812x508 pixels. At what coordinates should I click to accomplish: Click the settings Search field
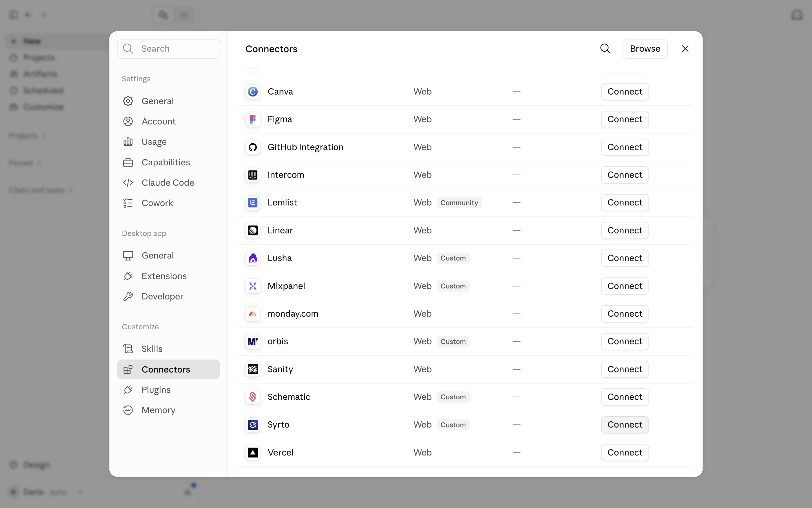click(x=168, y=49)
